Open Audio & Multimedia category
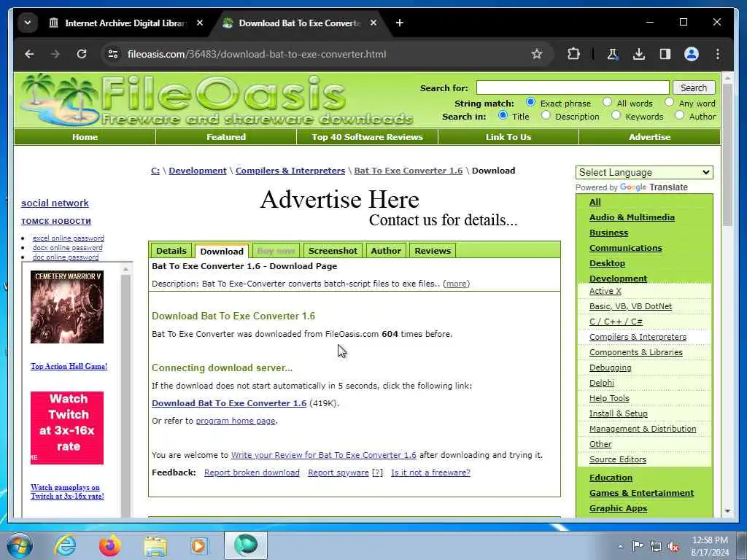The height and width of the screenshot is (560, 747). pos(632,217)
